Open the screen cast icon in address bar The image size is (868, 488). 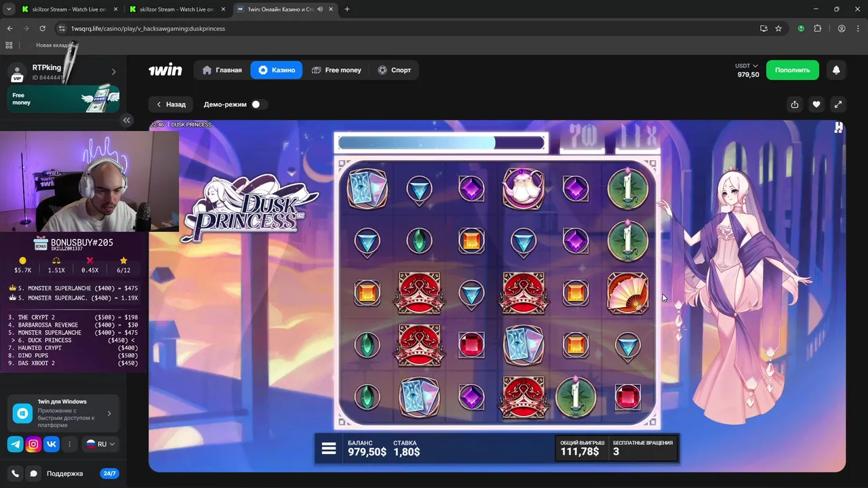(764, 28)
